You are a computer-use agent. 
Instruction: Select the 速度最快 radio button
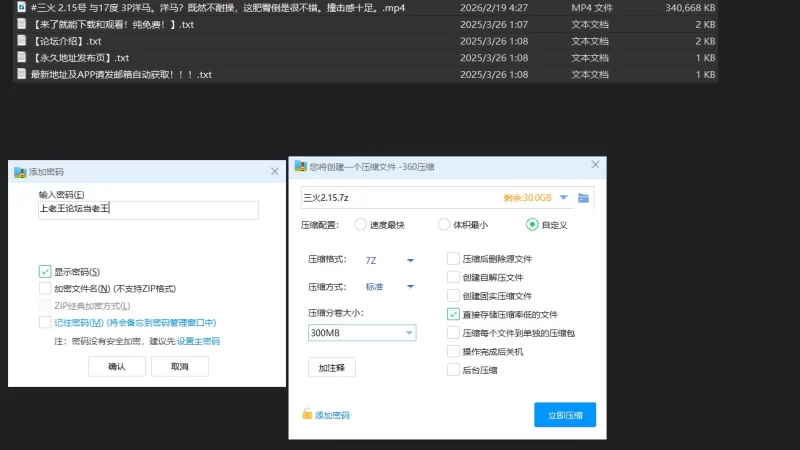[360, 225]
